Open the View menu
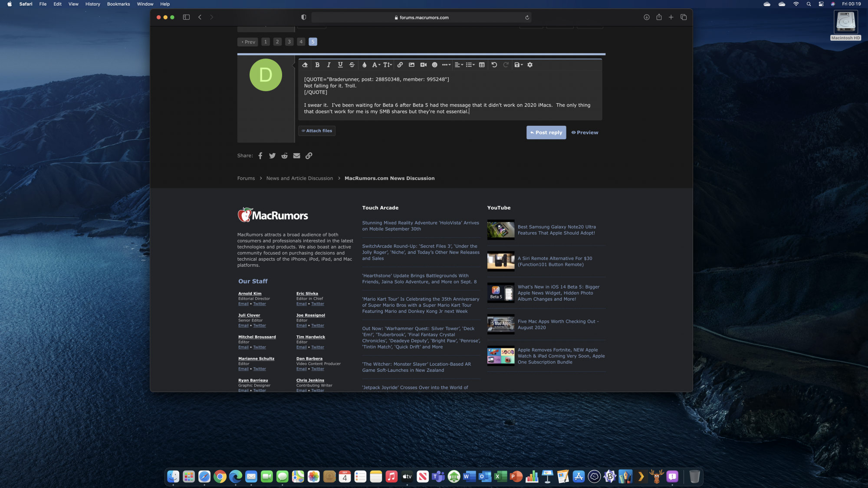Viewport: 868px width, 488px height. point(73,4)
